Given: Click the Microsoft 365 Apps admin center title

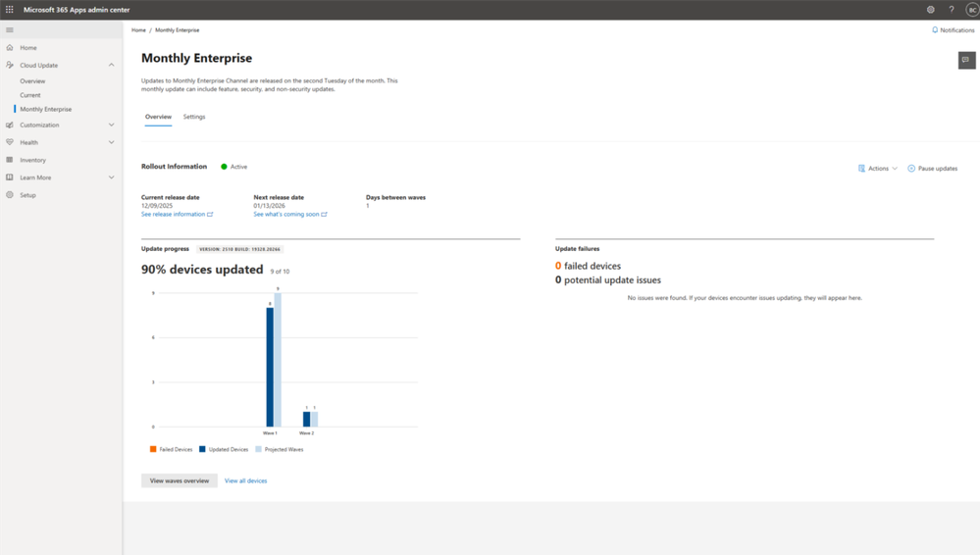Looking at the screenshot, I should pyautogui.click(x=77, y=10).
